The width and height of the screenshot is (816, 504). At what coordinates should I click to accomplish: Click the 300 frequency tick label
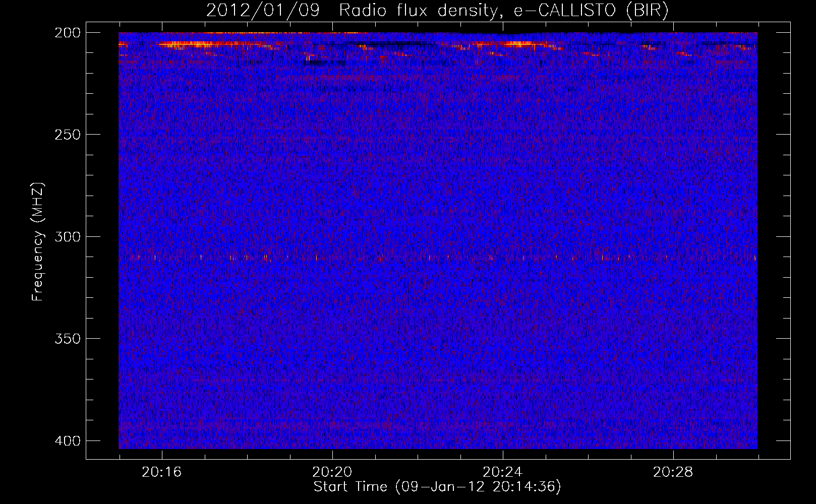[67, 236]
